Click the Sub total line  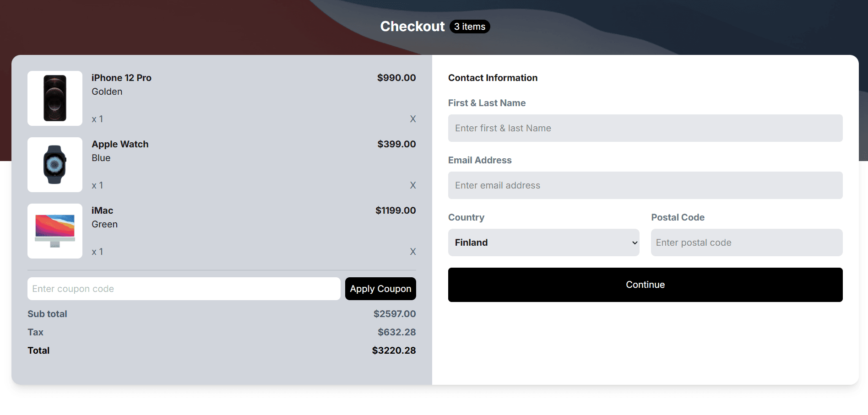[x=47, y=314]
